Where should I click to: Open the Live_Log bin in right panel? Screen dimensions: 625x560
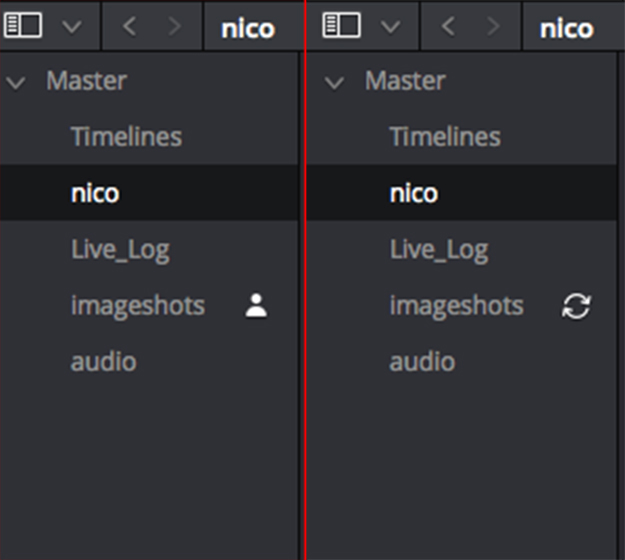click(439, 249)
